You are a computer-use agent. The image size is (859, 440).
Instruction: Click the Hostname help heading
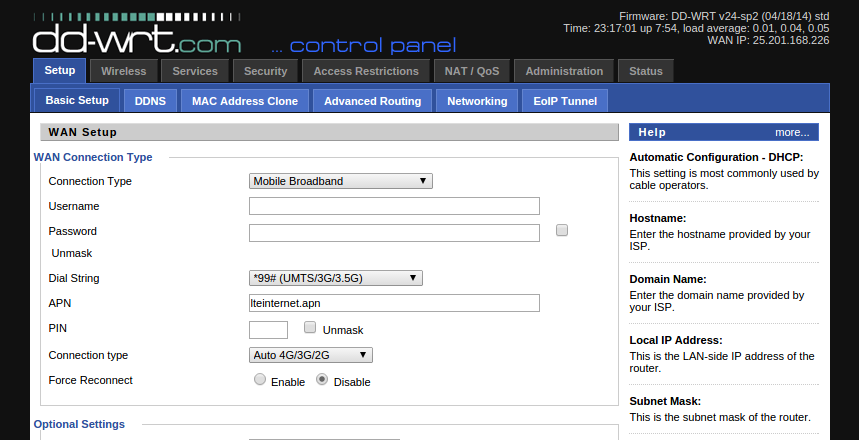coord(658,218)
